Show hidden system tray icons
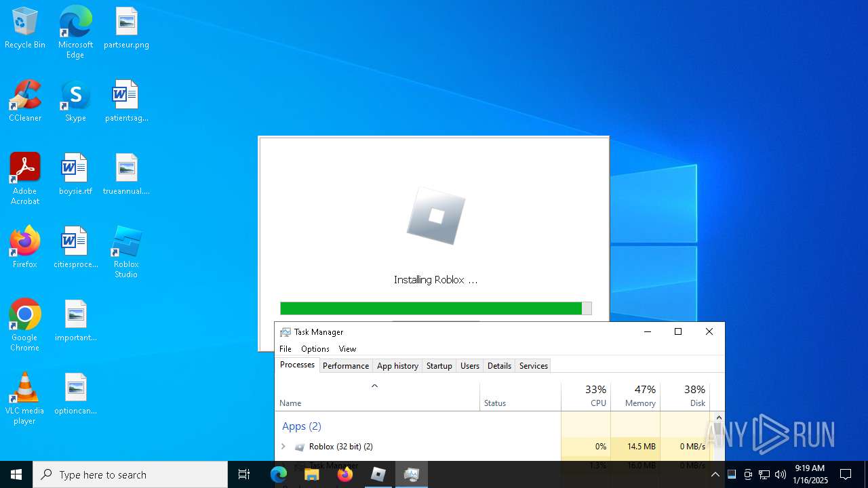 [x=715, y=474]
